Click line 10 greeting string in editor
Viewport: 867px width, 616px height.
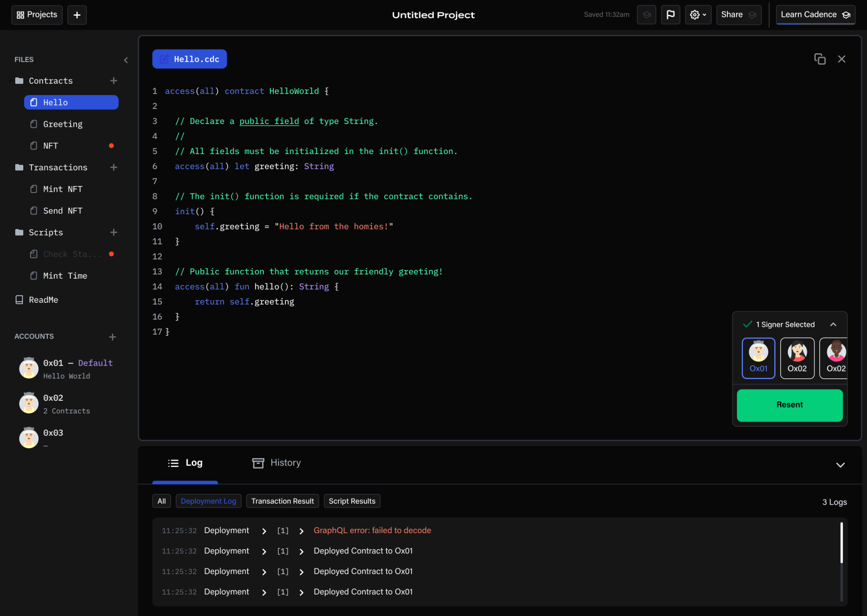click(x=334, y=227)
